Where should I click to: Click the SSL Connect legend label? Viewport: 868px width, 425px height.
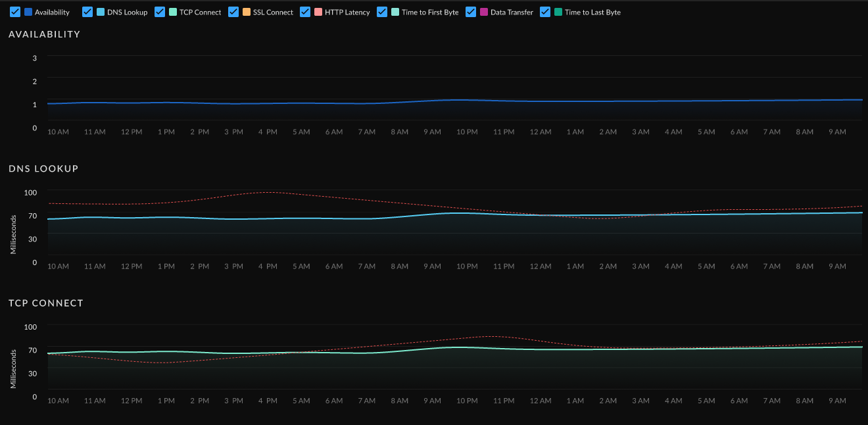(x=273, y=12)
